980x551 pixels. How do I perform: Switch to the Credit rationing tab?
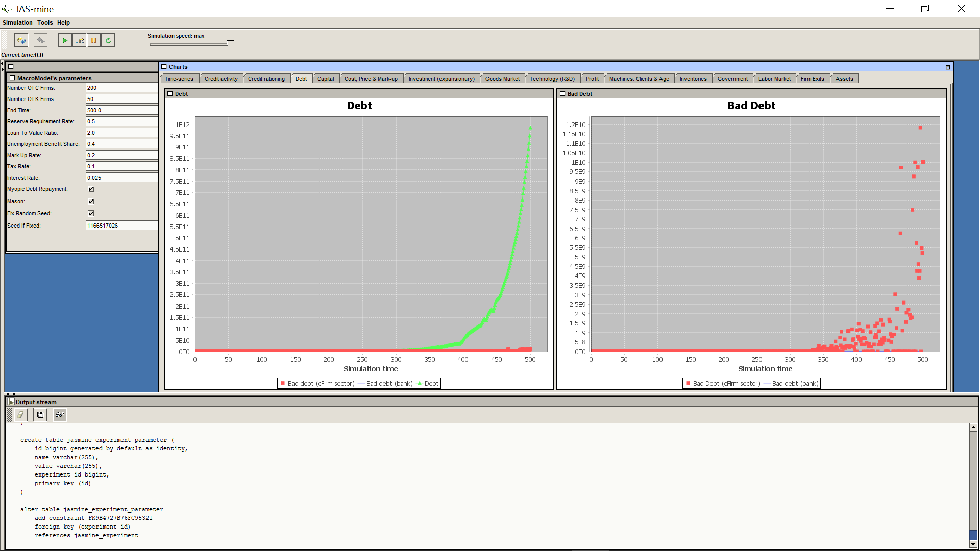pyautogui.click(x=266, y=79)
